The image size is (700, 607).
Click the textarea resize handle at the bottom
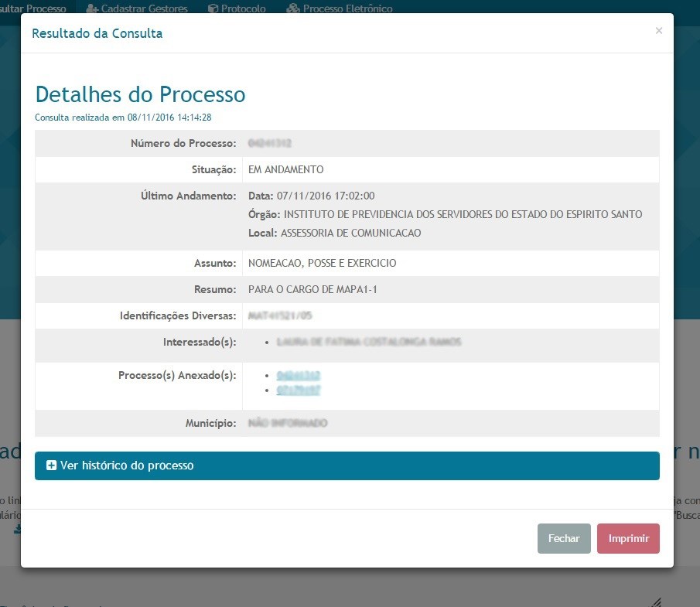656,602
